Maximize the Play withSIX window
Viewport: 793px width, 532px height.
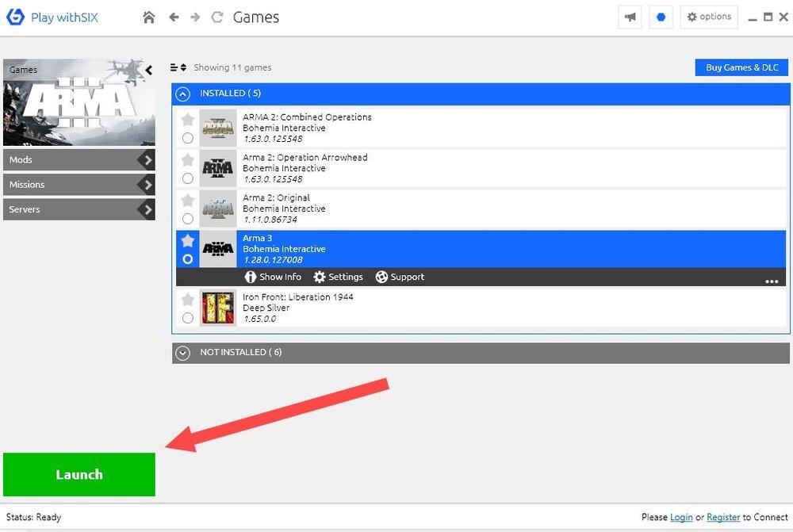[x=768, y=17]
